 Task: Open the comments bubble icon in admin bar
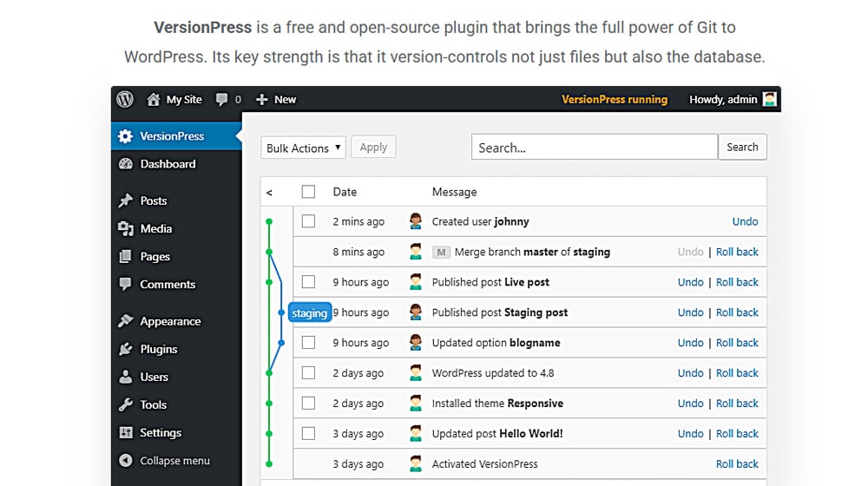(x=221, y=100)
